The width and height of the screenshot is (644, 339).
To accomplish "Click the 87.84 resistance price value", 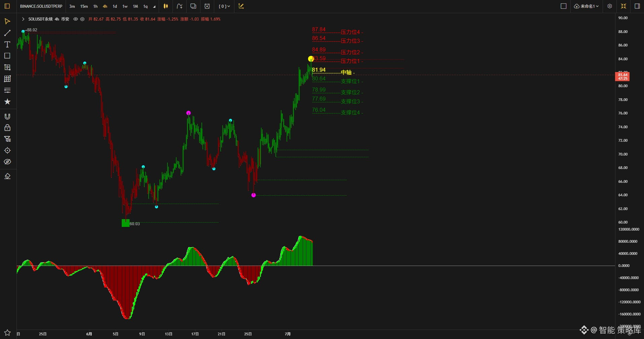I will 319,30.
